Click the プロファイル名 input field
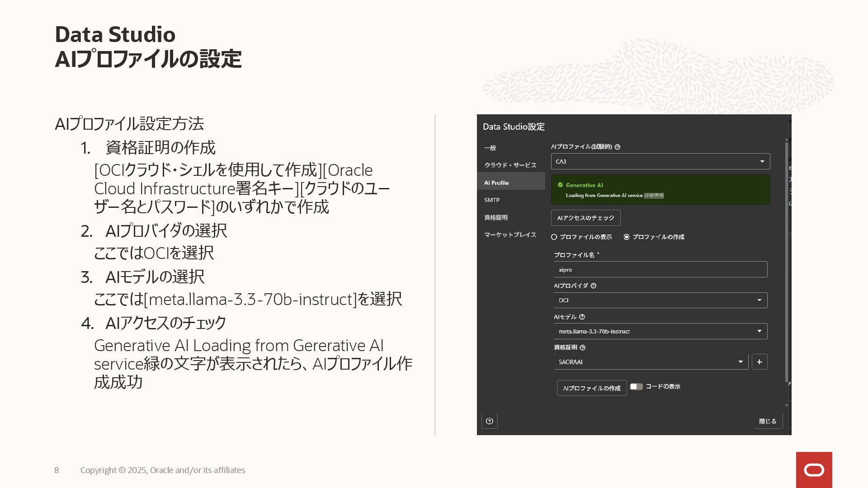868x488 pixels. tap(660, 269)
